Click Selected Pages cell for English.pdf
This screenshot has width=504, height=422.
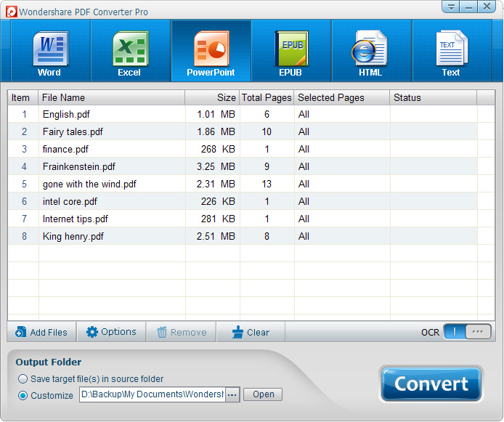coord(341,114)
